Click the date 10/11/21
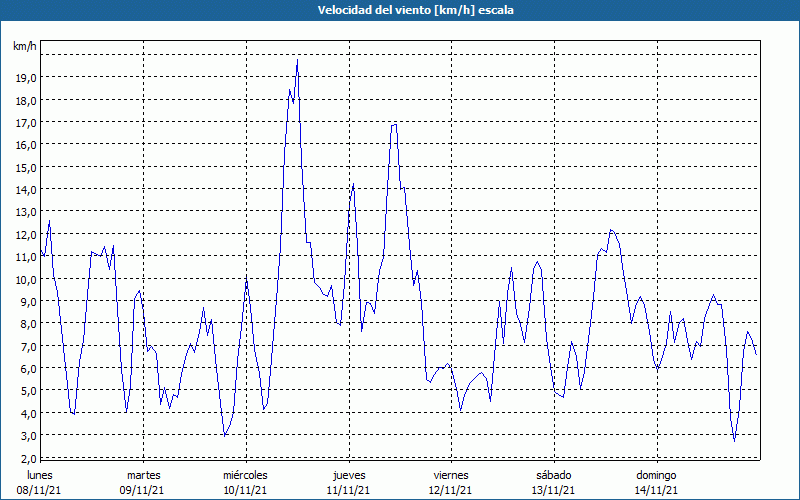 point(245,490)
